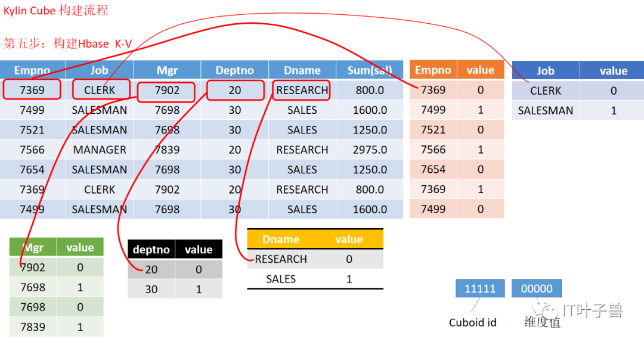Select the Empno header of main table
644x339 pixels.
(32, 70)
